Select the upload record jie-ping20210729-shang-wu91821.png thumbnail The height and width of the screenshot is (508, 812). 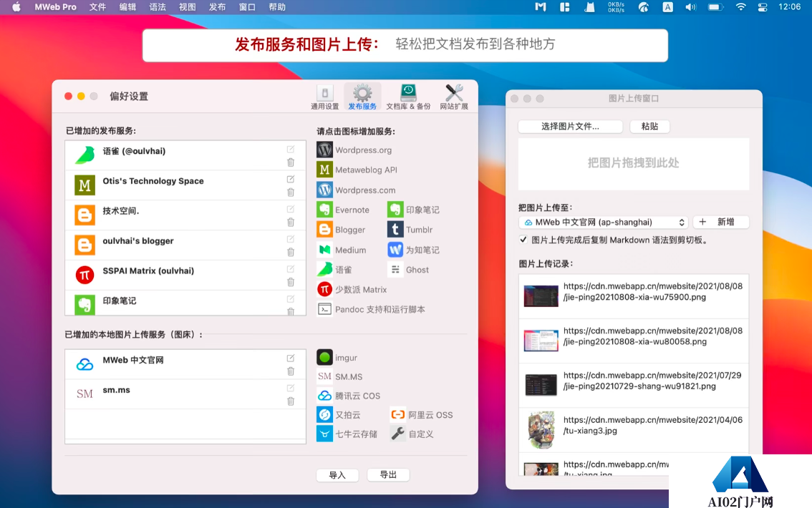coord(541,385)
